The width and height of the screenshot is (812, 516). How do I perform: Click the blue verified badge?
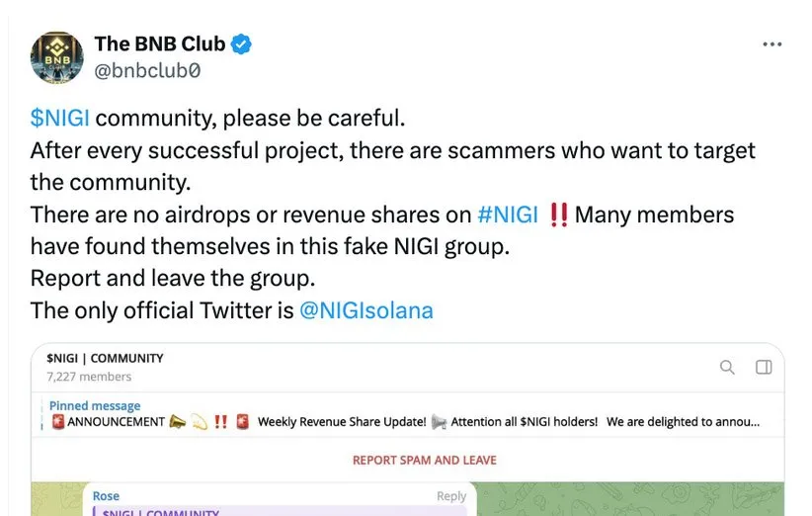[242, 44]
